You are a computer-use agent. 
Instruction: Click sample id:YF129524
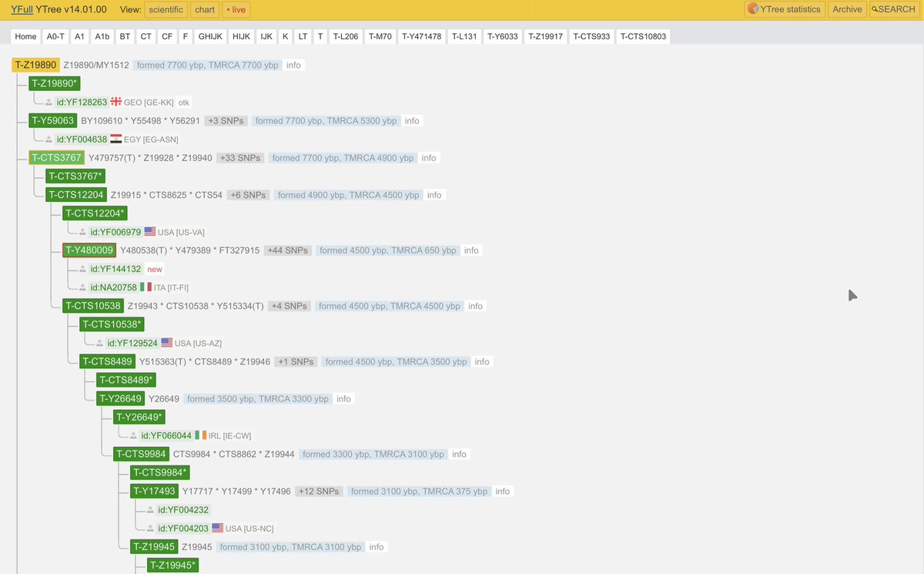tap(132, 343)
